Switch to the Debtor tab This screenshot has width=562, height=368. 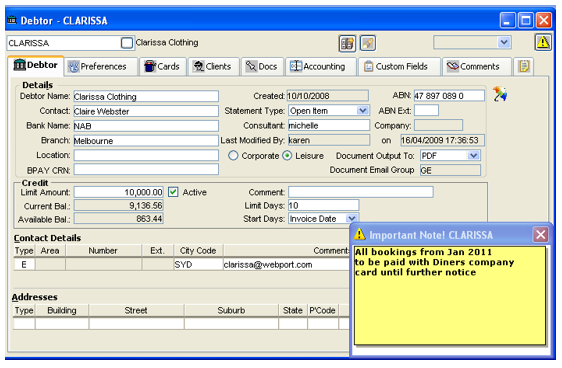point(35,65)
